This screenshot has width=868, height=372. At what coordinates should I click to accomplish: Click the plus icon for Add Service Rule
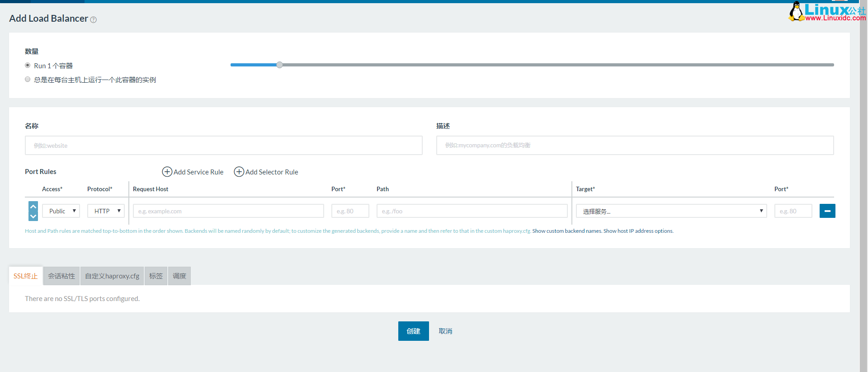point(167,172)
